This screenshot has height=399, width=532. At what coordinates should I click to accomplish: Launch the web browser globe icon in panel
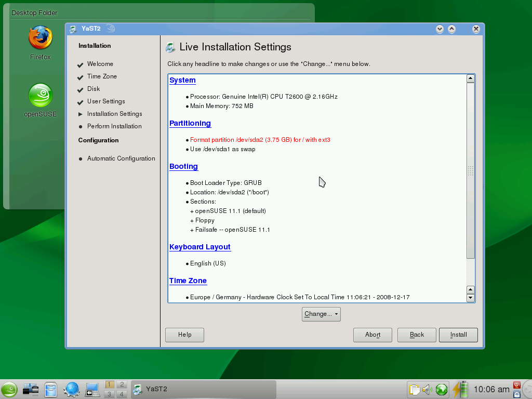[71, 389]
